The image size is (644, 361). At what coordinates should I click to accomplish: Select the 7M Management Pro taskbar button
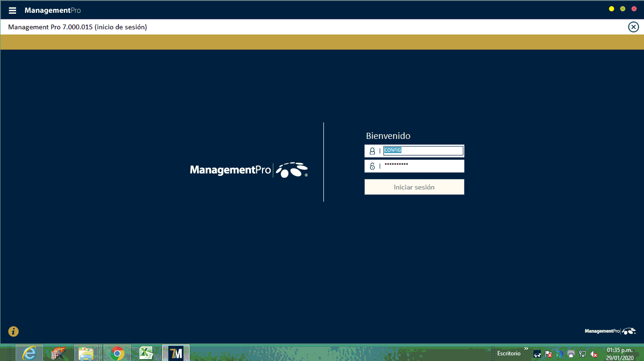[176, 353]
